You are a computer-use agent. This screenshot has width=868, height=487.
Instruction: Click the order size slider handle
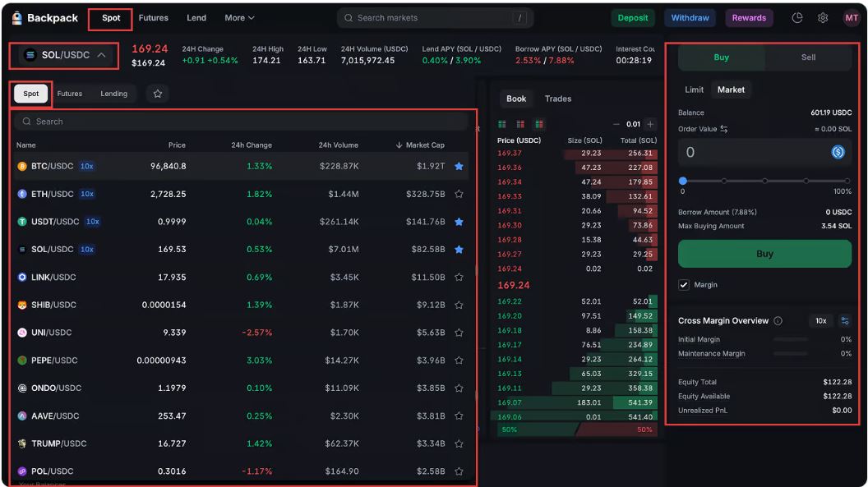pos(683,180)
